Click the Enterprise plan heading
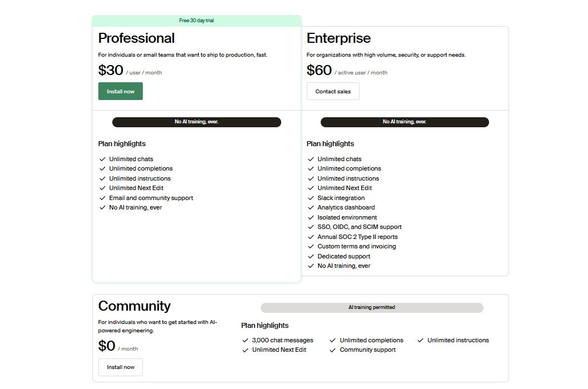 [x=338, y=38]
